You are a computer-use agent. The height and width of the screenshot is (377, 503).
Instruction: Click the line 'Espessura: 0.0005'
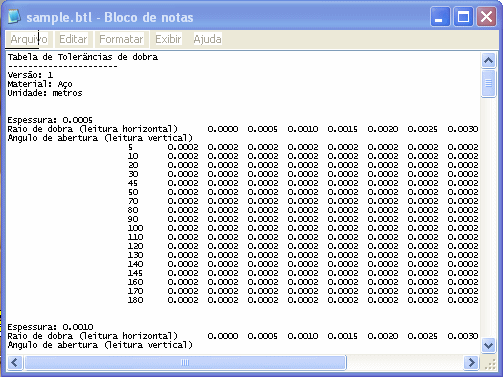(50, 120)
